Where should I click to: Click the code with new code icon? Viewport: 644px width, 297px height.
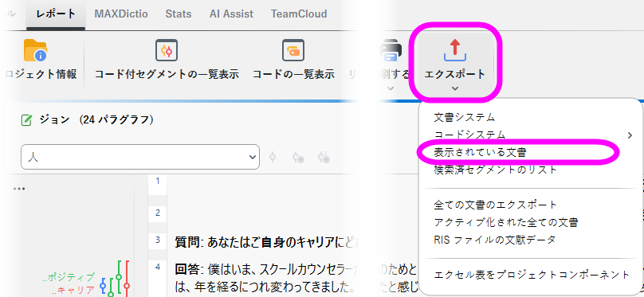[x=298, y=157]
